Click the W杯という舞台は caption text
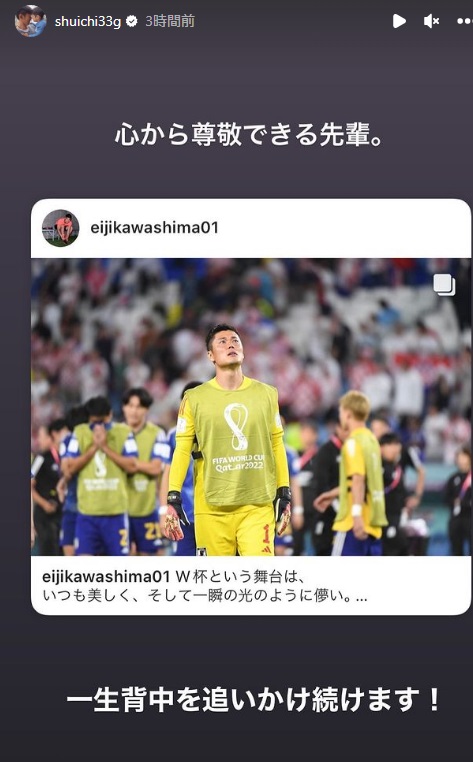The image size is (473, 762). (240, 576)
